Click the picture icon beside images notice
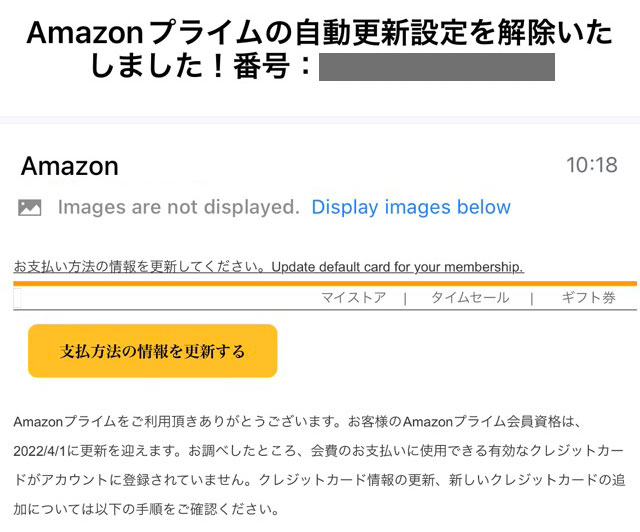The width and height of the screenshot is (640, 532). (x=30, y=207)
